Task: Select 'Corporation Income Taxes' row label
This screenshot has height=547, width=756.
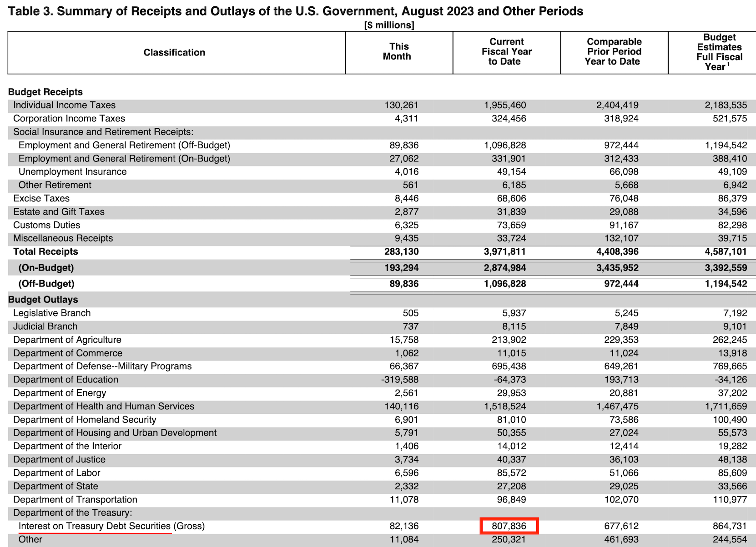Action: [x=69, y=118]
